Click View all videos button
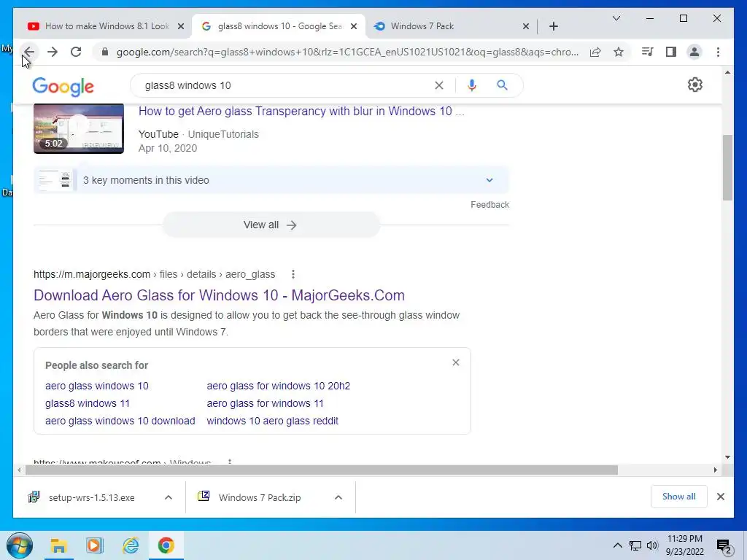Screen dimensions: 747x560 click(x=271, y=225)
